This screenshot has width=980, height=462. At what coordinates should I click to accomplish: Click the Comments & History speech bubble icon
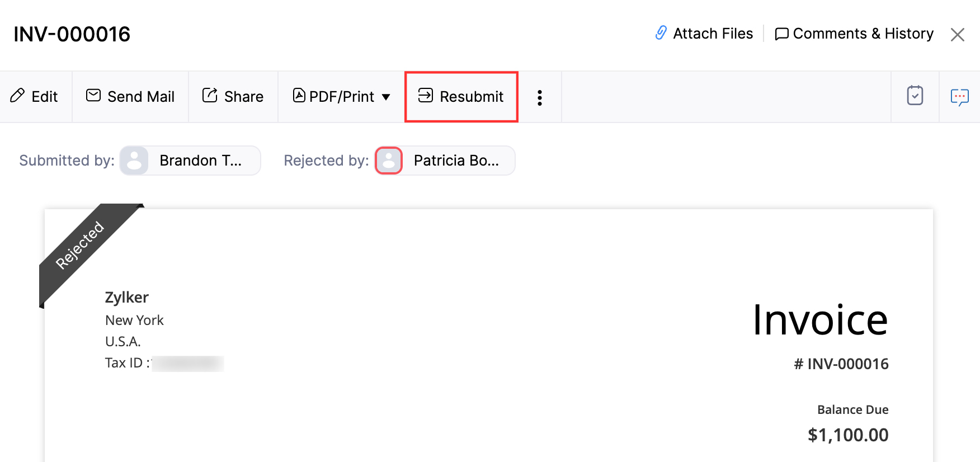(x=781, y=33)
